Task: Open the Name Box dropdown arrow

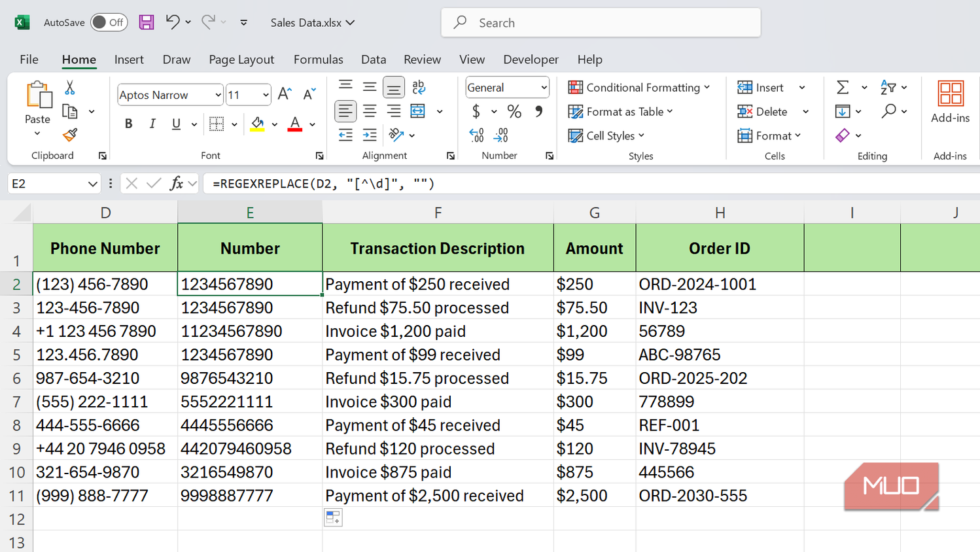Action: tap(92, 184)
